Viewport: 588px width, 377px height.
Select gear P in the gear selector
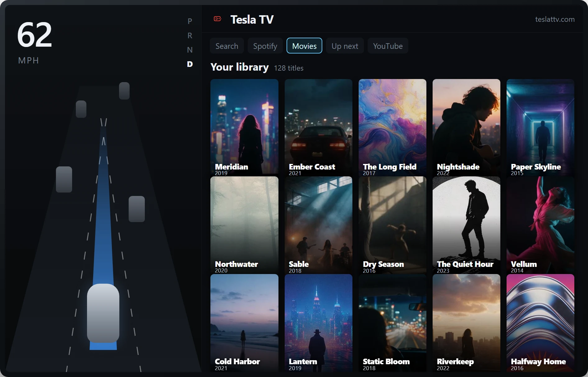[190, 21]
